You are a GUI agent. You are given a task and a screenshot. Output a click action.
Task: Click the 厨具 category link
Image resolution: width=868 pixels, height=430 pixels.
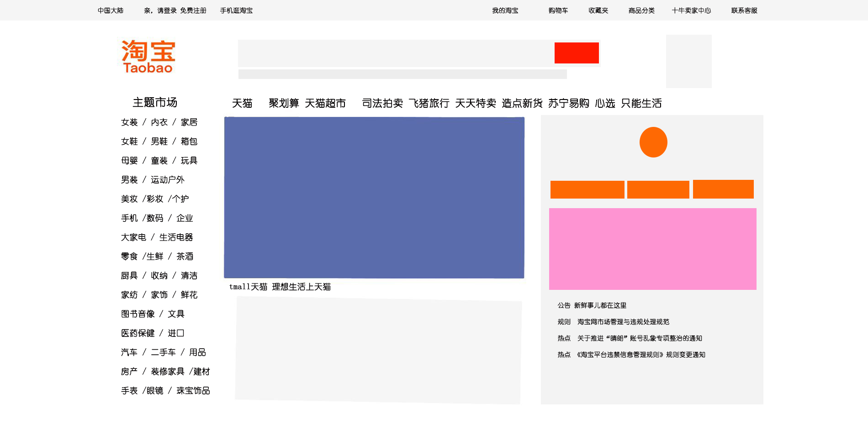(x=129, y=276)
